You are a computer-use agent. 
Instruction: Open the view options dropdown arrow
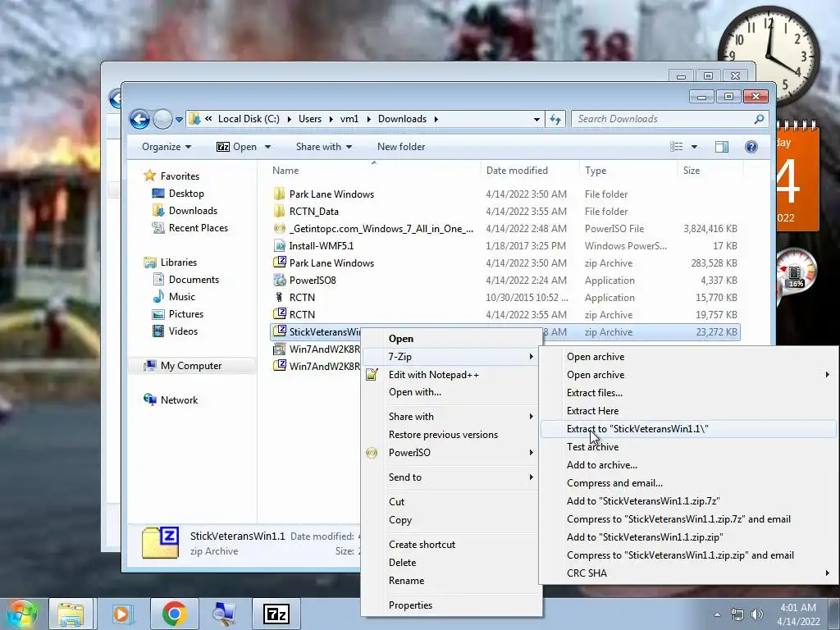pos(694,147)
